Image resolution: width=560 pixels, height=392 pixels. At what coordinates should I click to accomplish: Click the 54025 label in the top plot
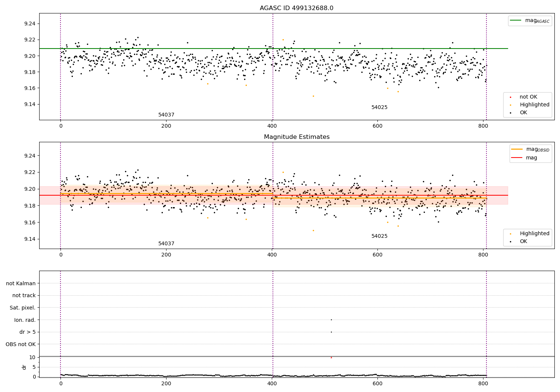pos(379,108)
